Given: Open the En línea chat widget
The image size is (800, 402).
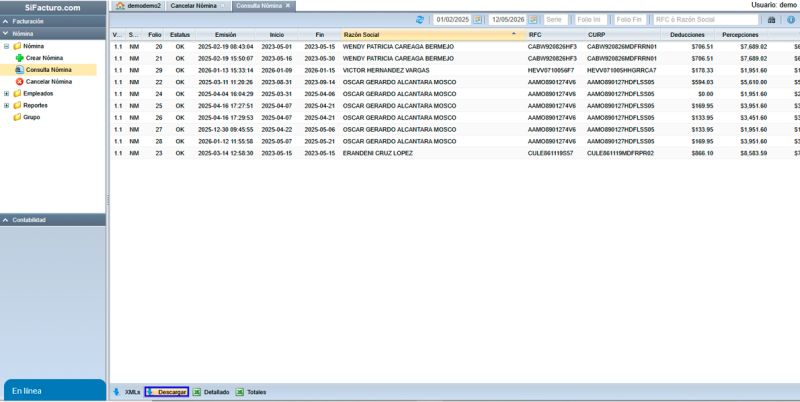Looking at the screenshot, I should tap(54, 391).
